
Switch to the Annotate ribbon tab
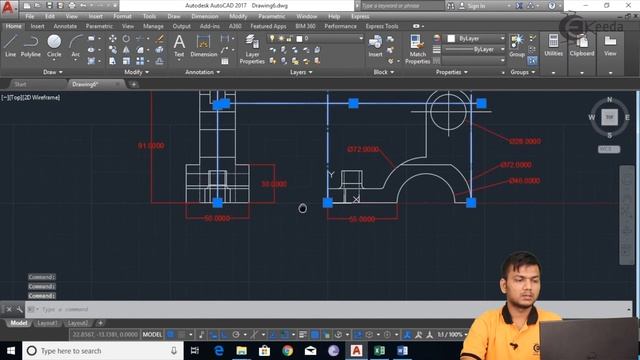65,26
